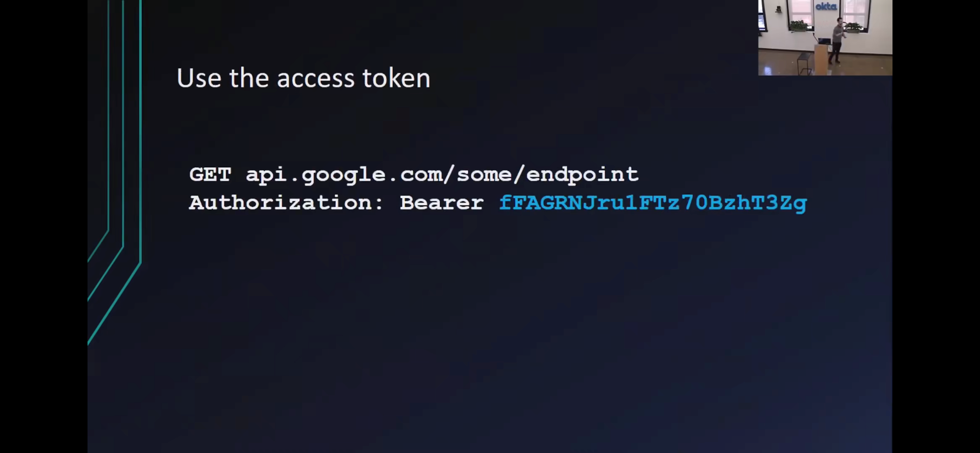
Task: Select the word 'access' in the title
Action: coord(316,79)
